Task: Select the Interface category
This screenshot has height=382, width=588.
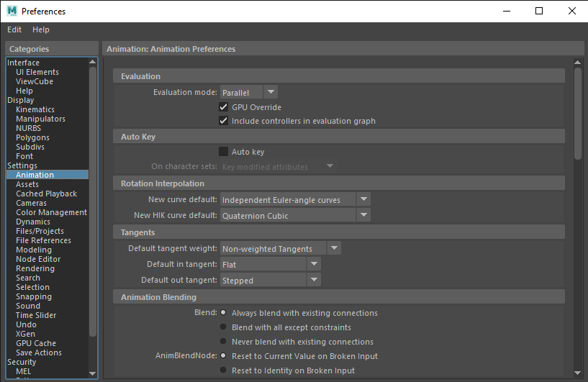Action: [23, 63]
